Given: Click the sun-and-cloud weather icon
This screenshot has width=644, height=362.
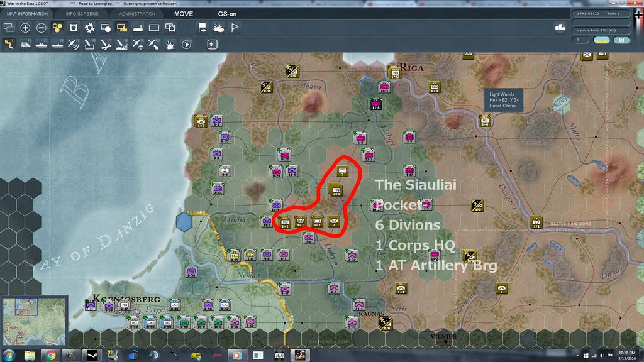Looking at the screenshot, I should pyautogui.click(x=218, y=28).
